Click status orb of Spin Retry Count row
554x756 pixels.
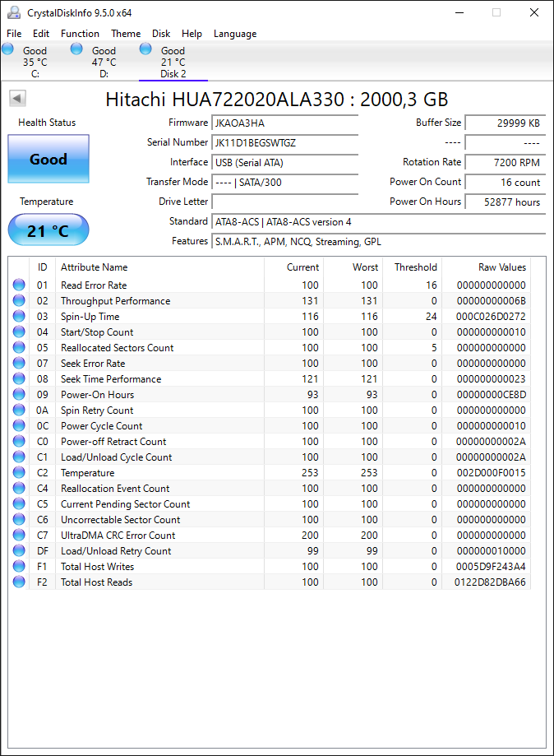coord(19,410)
